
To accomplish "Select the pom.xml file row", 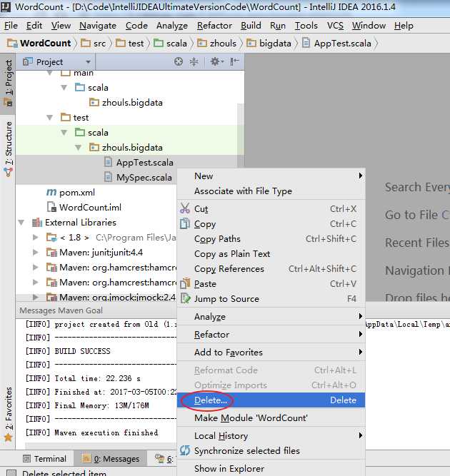I will coord(96,192).
